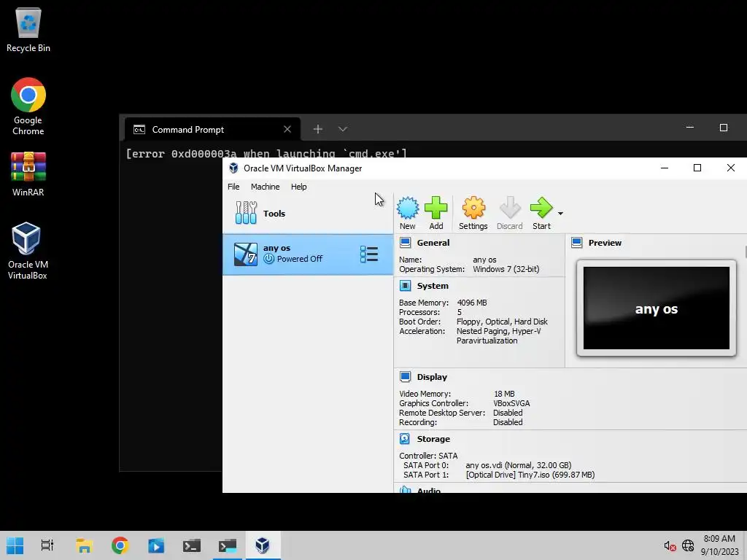
Task: Close the Command Prompt tab
Action: (x=287, y=129)
